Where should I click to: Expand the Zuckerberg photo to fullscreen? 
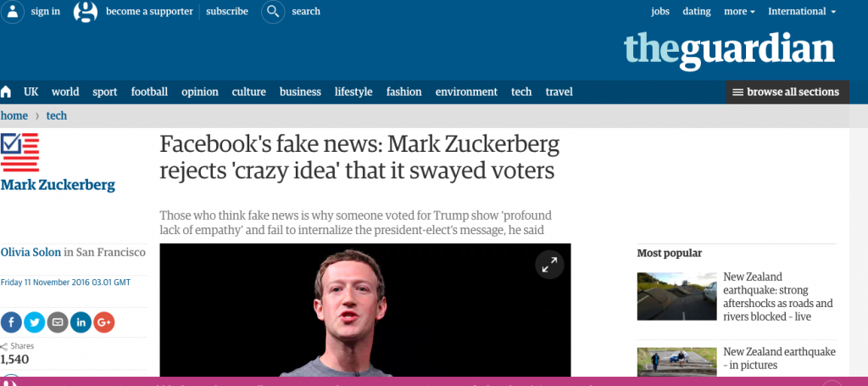[549, 265]
